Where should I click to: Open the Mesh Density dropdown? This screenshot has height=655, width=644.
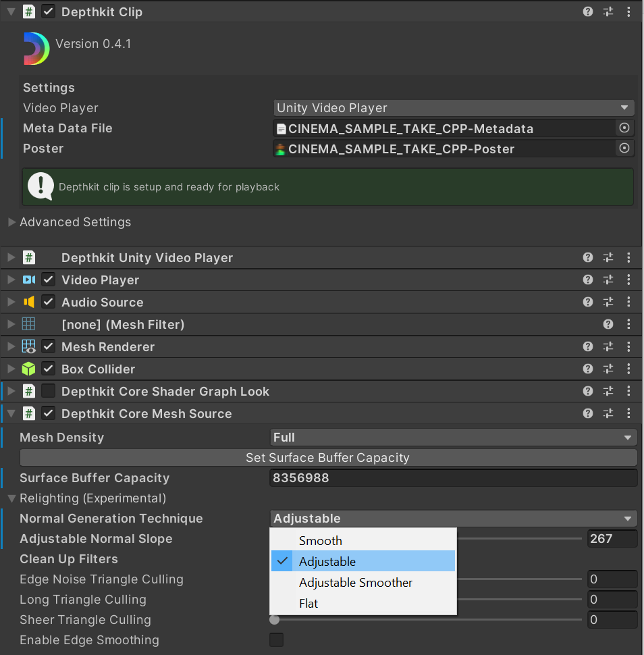(x=453, y=437)
